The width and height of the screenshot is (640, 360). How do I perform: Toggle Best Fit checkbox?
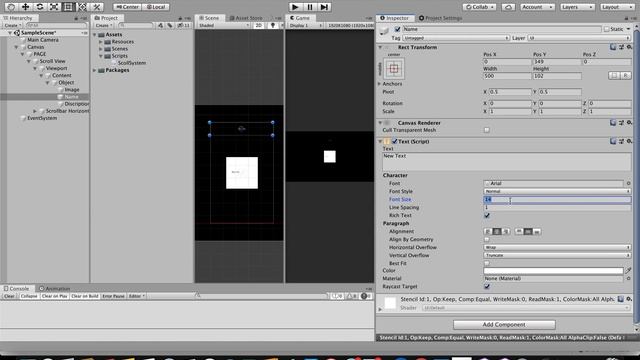pos(487,263)
